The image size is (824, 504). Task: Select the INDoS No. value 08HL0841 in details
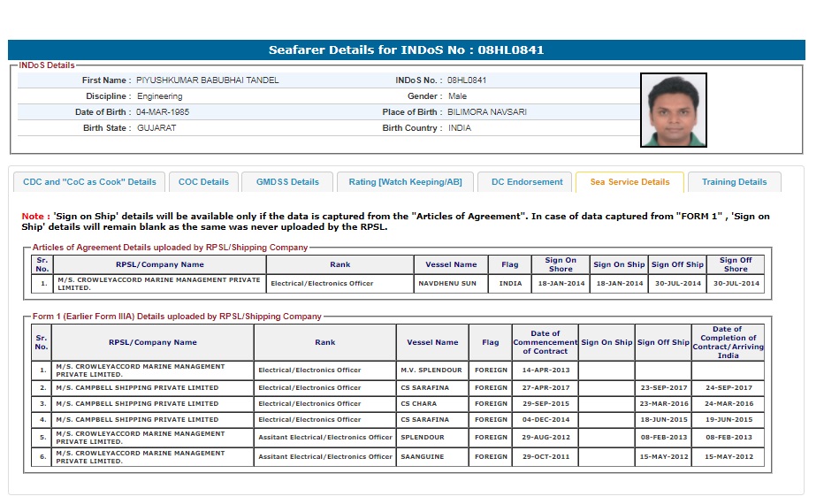coord(467,80)
